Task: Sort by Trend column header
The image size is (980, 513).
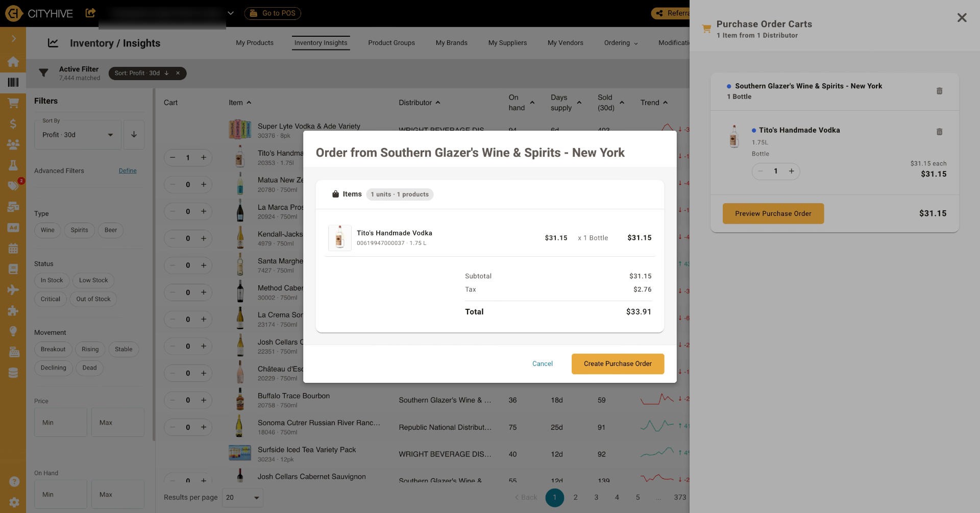Action: pyautogui.click(x=654, y=103)
